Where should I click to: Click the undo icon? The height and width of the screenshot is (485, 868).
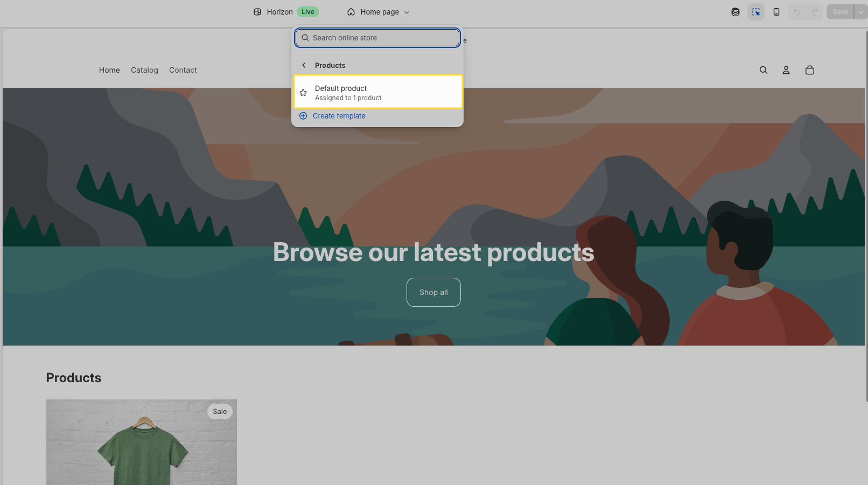click(797, 11)
